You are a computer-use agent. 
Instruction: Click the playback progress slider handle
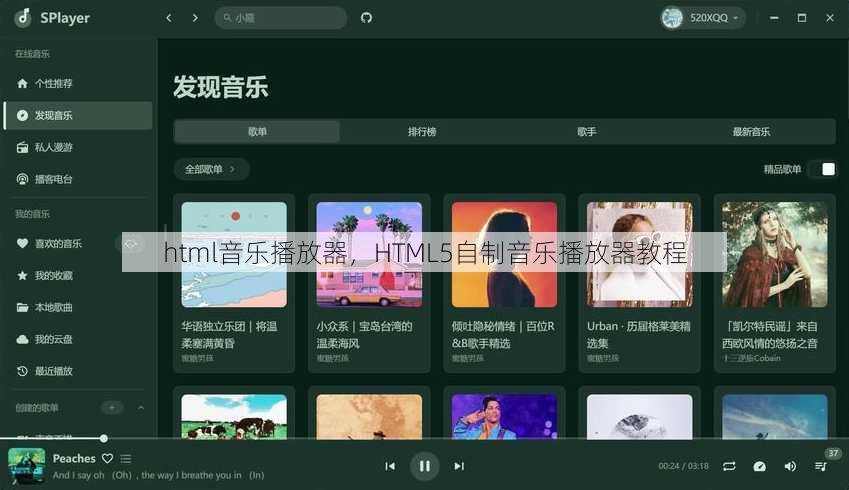(103, 439)
